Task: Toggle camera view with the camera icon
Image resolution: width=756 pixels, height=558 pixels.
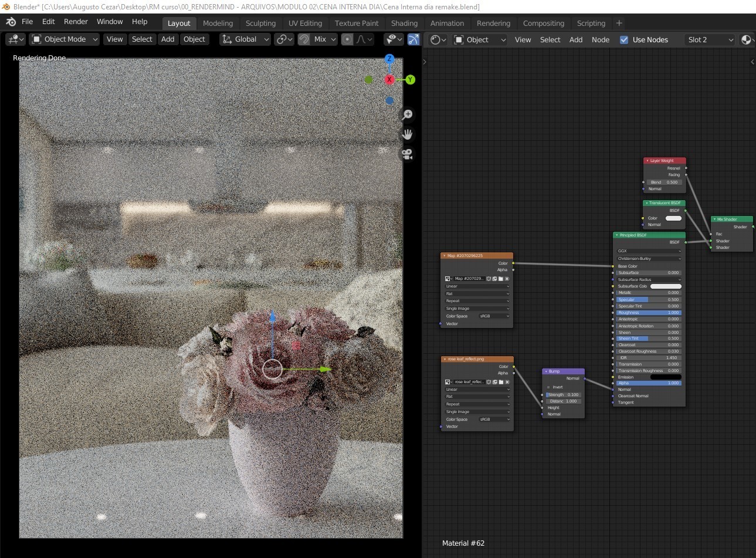Action: (x=407, y=154)
